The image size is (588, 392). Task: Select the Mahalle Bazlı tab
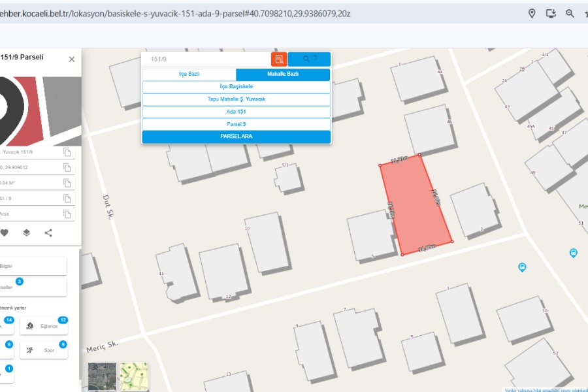[x=283, y=74]
